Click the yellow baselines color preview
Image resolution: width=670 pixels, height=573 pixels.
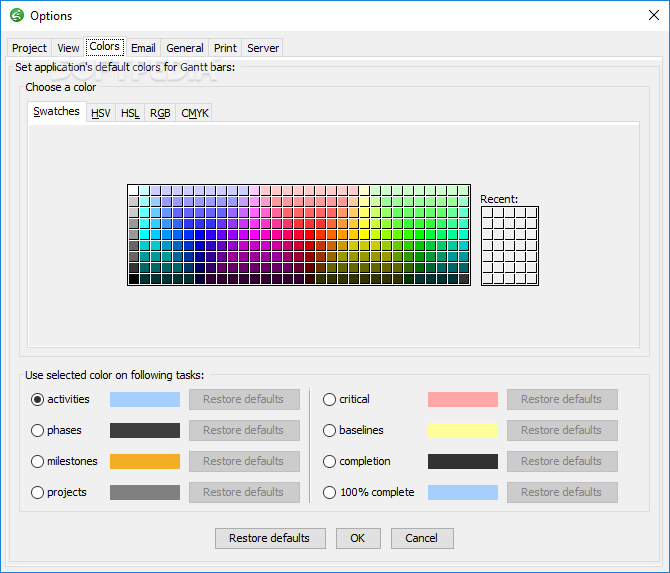point(463,430)
